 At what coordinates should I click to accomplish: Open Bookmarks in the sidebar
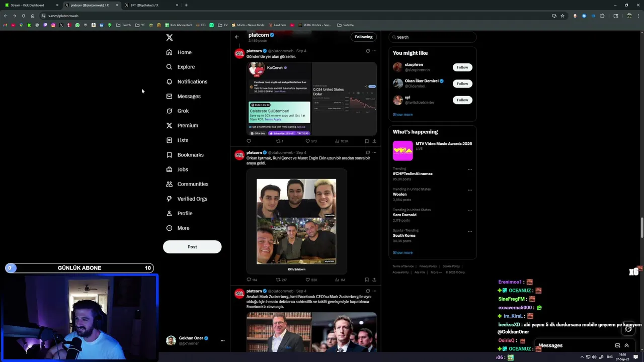point(185,155)
